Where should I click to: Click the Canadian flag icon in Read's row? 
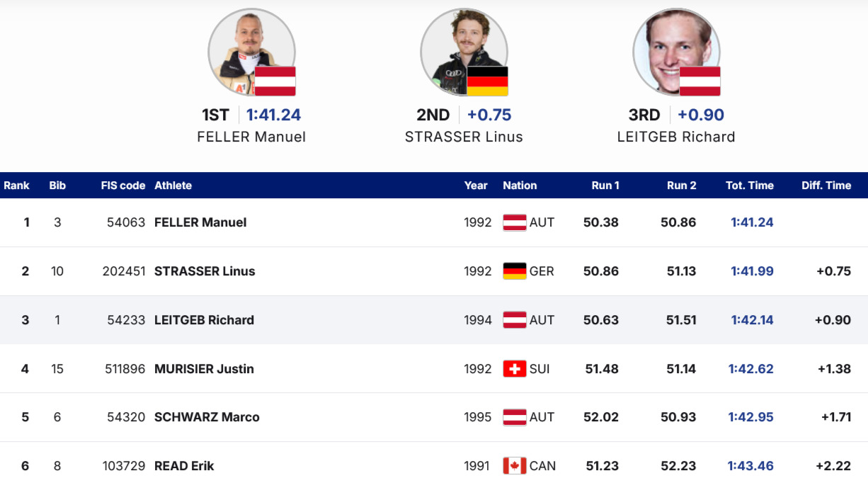click(x=515, y=466)
